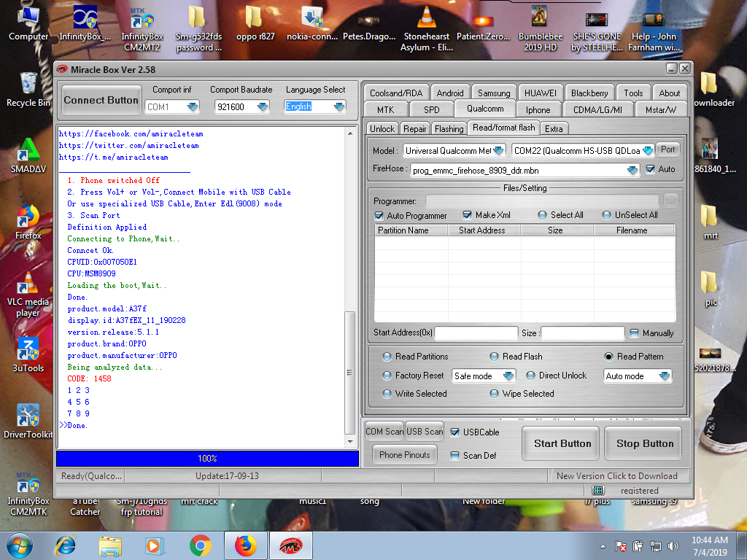
Task: Select the Select All radio button
Action: pyautogui.click(x=542, y=215)
